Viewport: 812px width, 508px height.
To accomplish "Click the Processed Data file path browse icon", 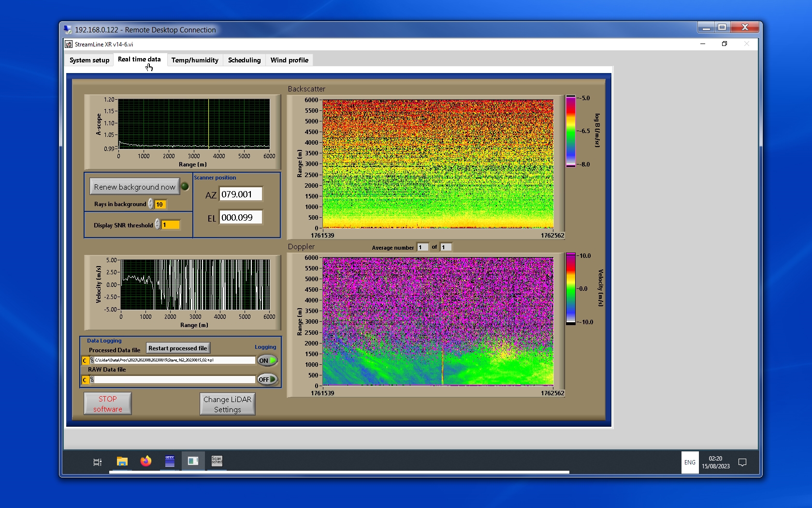I will point(92,360).
